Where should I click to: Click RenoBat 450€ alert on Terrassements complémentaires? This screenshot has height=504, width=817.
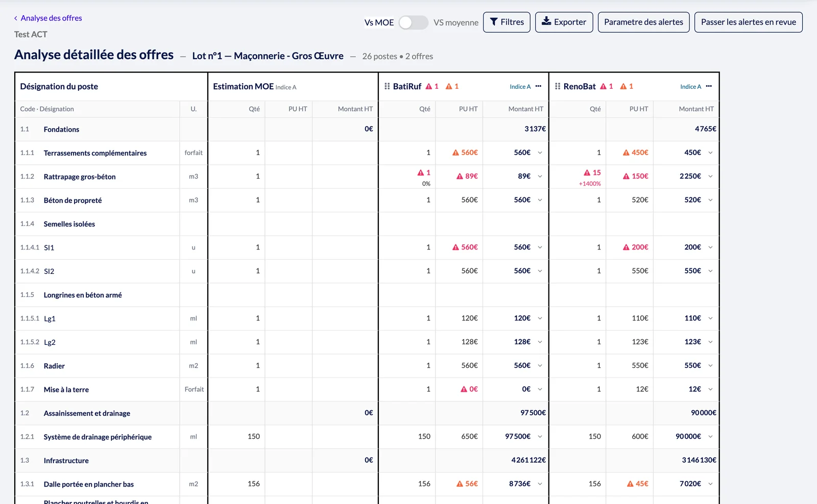point(635,153)
